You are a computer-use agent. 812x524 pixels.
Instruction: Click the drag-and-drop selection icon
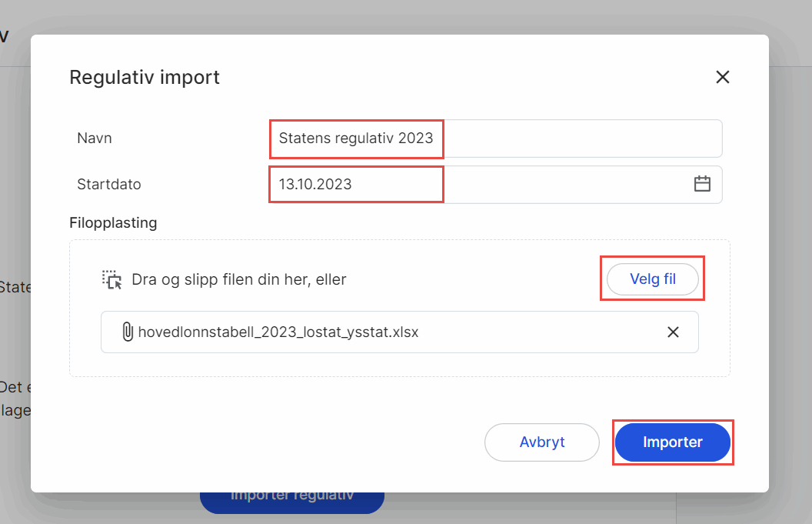(111, 279)
